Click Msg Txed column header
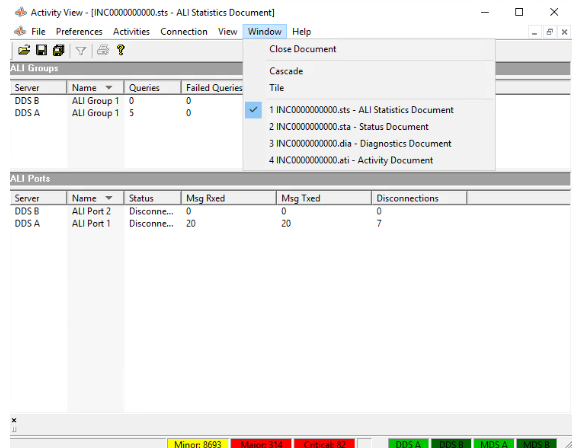578x448 pixels. click(x=324, y=198)
